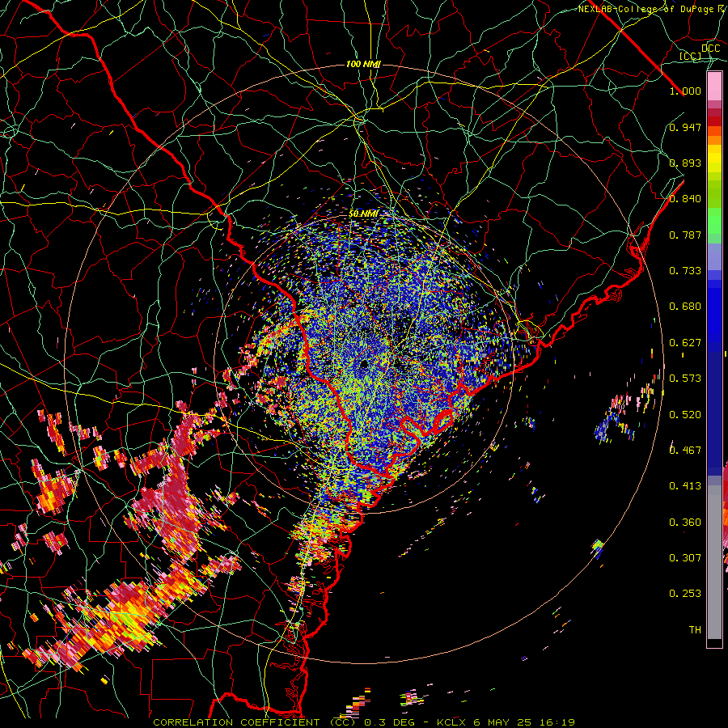Click the 0.680 scale value

click(x=685, y=307)
